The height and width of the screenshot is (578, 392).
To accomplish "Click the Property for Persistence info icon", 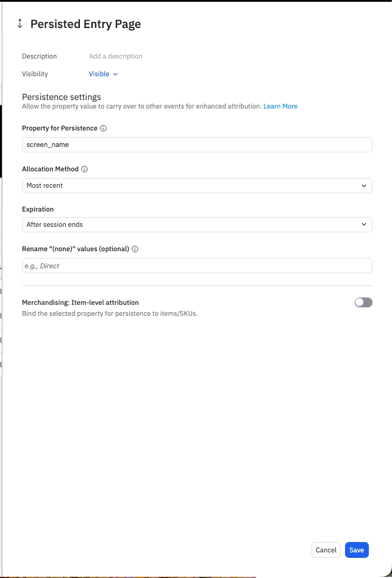I will (104, 129).
